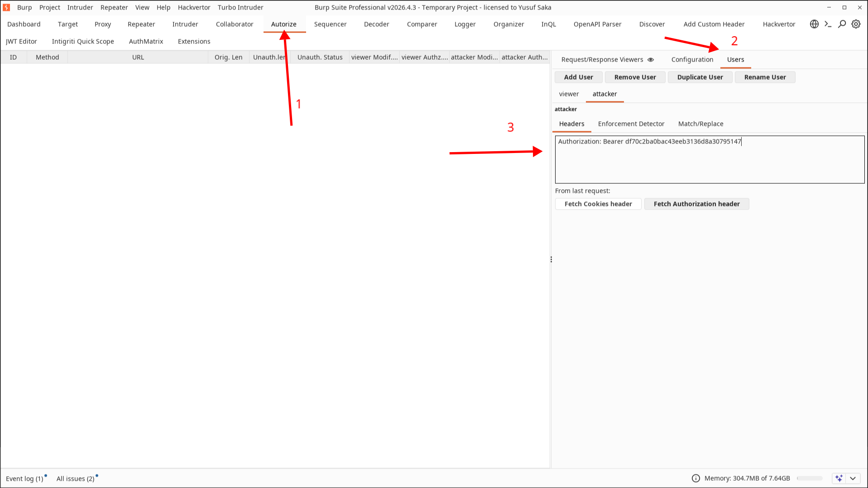The width and height of the screenshot is (868, 488).
Task: Open the Match/Replace sub-tab
Action: pos(701,124)
